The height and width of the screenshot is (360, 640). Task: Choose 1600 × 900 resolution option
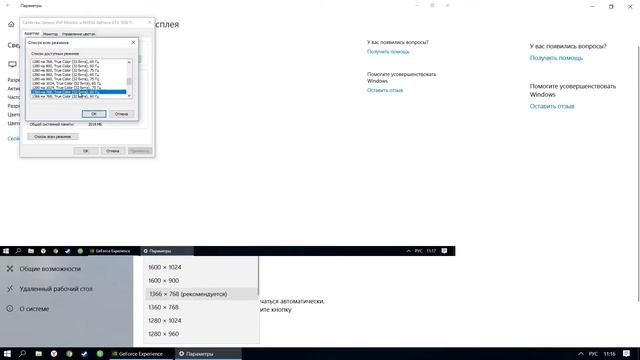202,280
